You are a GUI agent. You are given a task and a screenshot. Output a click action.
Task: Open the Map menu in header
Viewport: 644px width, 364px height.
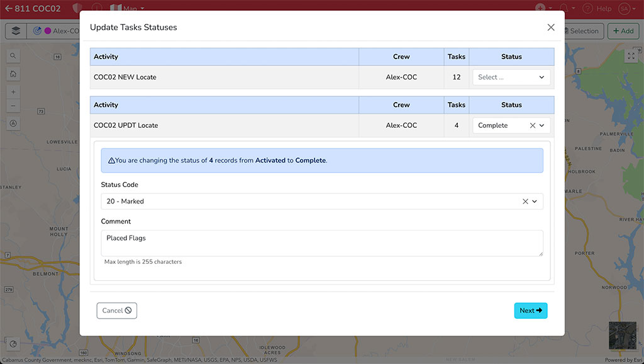tap(126, 8)
